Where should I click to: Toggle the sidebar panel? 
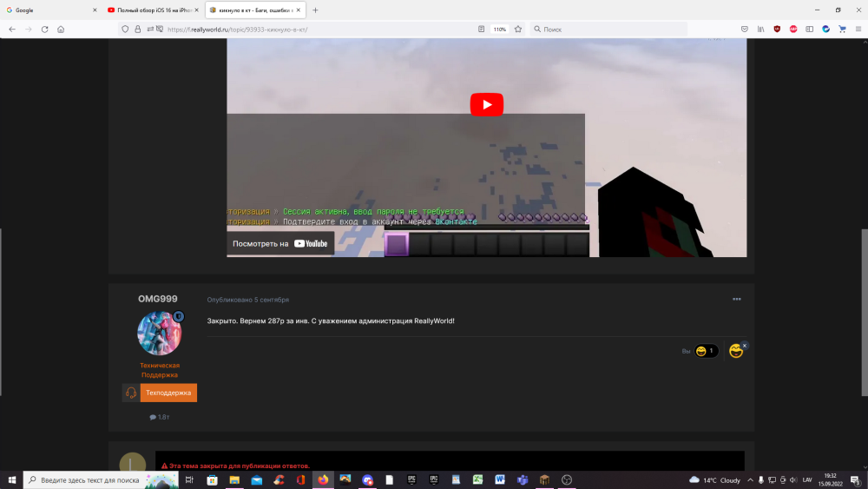pos(809,30)
